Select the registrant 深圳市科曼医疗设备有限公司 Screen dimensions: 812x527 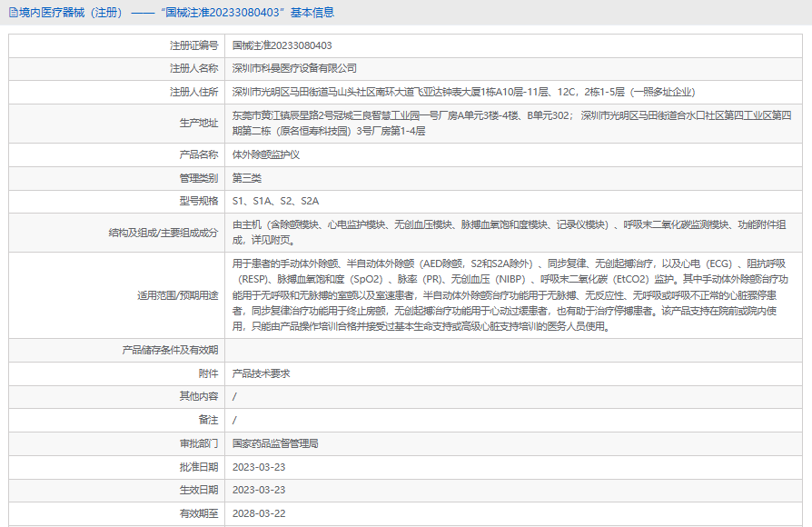coord(294,68)
